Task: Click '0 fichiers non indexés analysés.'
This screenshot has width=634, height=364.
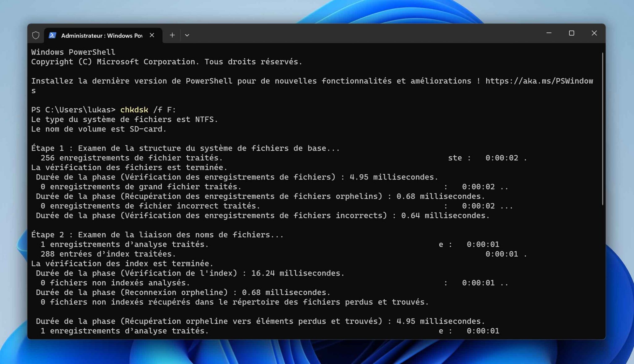Action: tap(115, 283)
